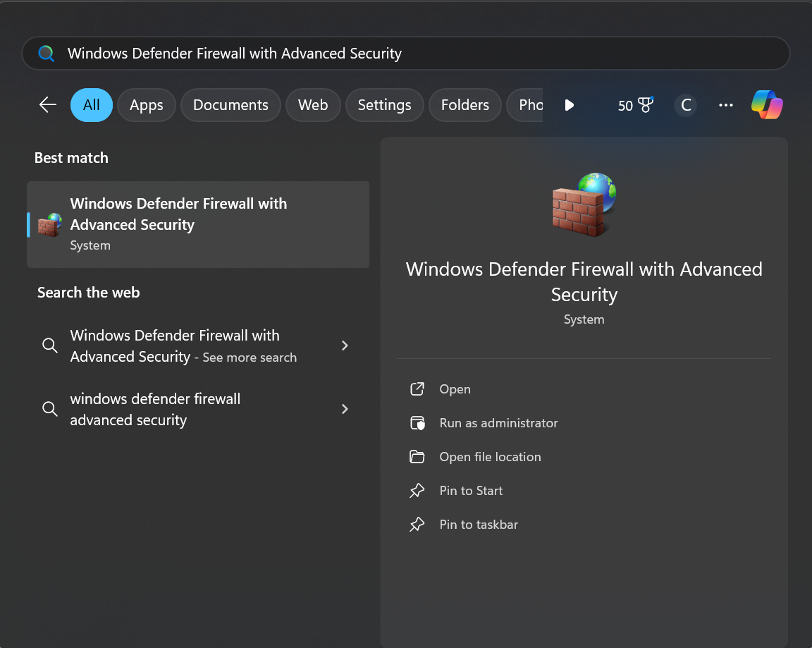Image resolution: width=812 pixels, height=648 pixels.
Task: Click the magnifier icon beside lowercase "windows defender firewall" suggestion
Action: pos(50,409)
